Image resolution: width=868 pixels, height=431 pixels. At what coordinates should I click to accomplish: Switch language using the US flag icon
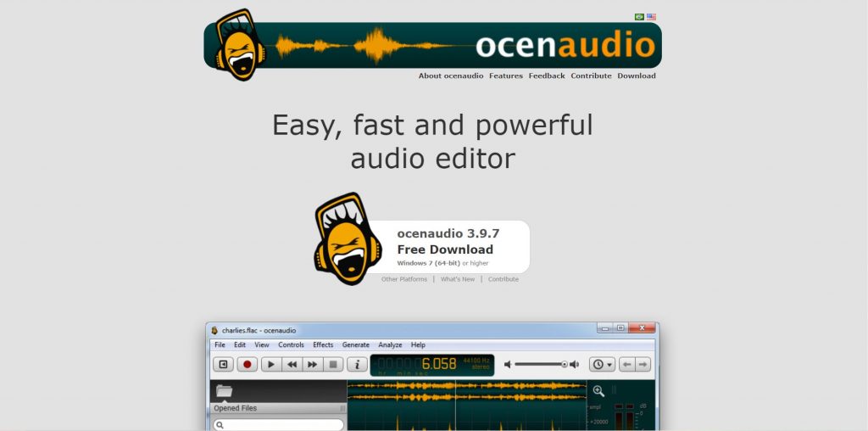651,17
